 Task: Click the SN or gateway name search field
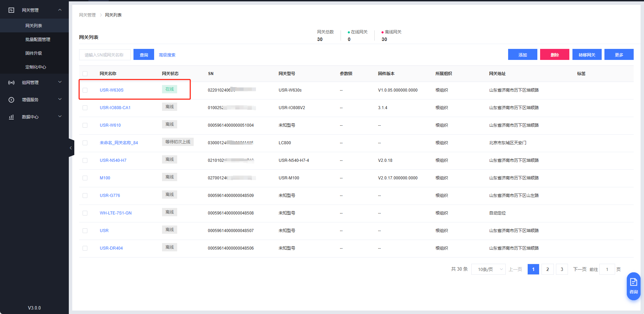point(105,55)
